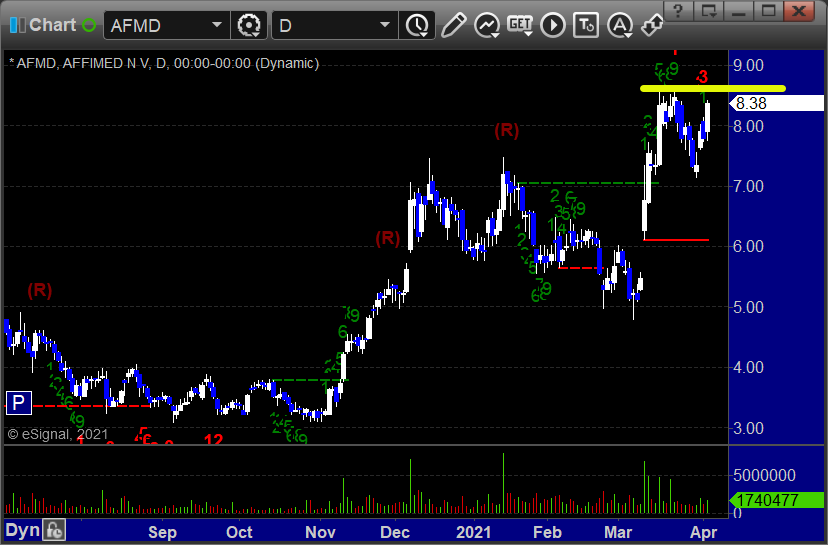Click the 2021 label on time axis
Screen dimensions: 828x545
pos(473,532)
